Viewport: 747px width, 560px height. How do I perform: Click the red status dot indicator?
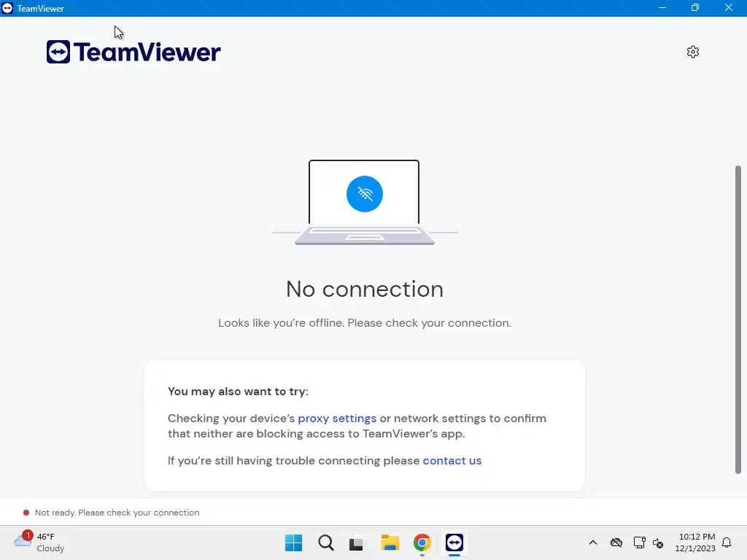tap(26, 513)
